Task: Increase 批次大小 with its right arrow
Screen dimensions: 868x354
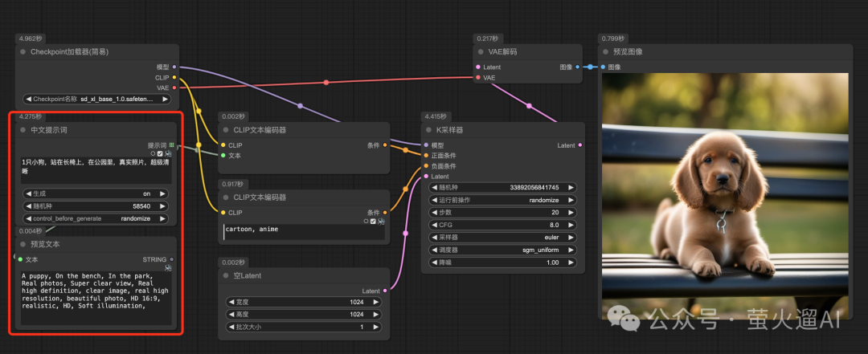Action: tap(375, 327)
